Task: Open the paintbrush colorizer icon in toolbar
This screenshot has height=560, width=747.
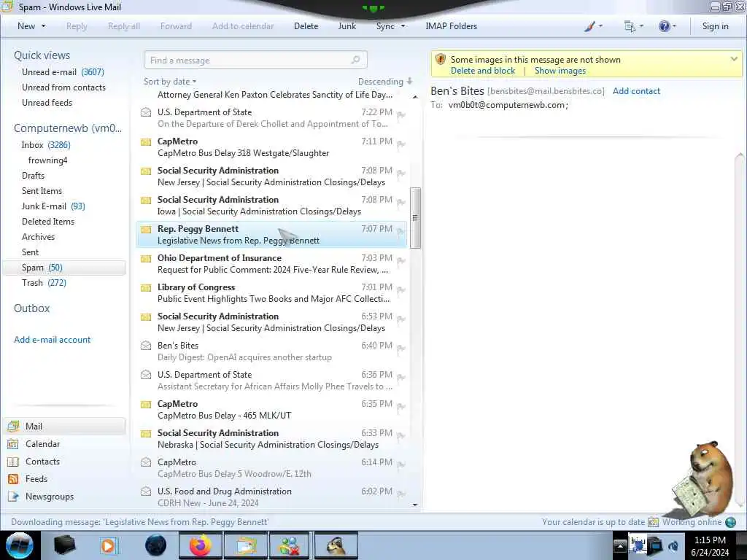Action: [589, 27]
